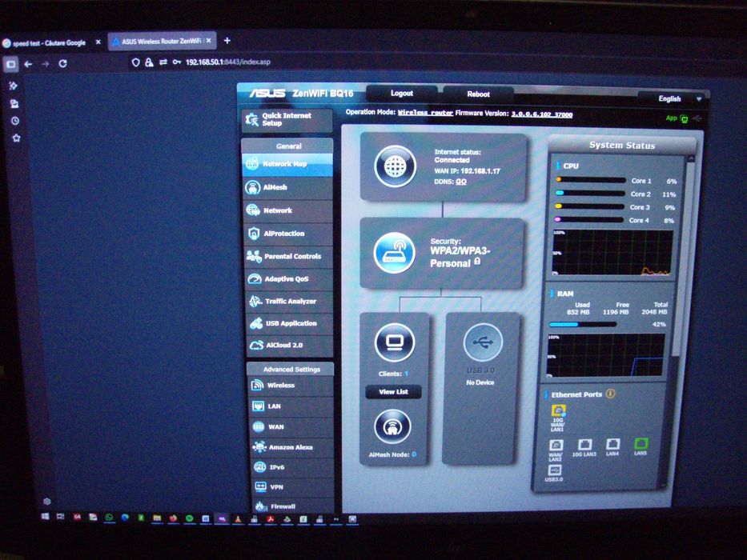This screenshot has width=747, height=560.
Task: Click the View List button
Action: pos(393,392)
